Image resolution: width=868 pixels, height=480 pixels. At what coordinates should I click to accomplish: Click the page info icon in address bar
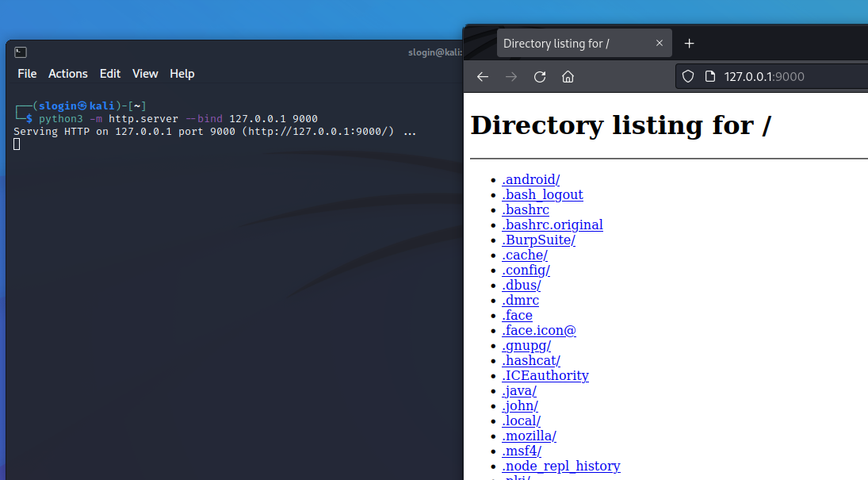coord(710,76)
